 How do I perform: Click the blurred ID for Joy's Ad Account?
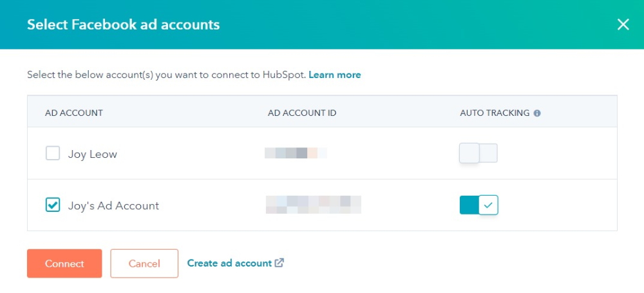point(314,205)
